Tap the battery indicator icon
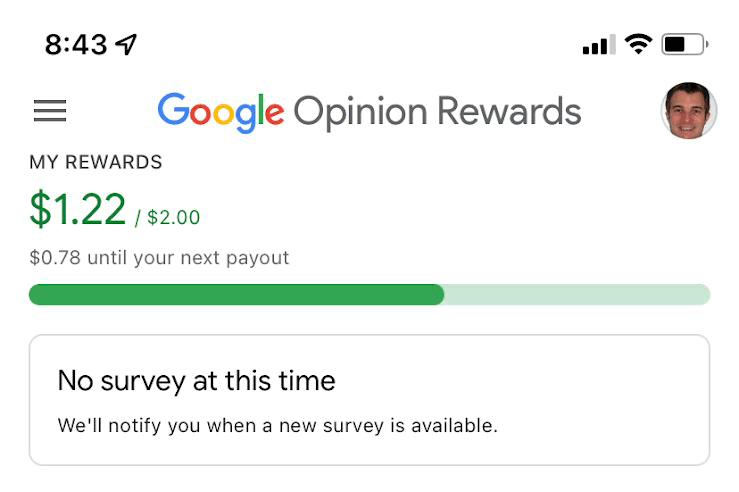The width and height of the screenshot is (739, 492). click(x=684, y=44)
